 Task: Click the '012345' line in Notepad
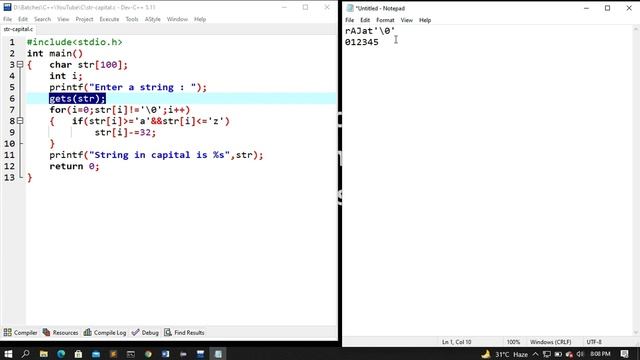pos(362,42)
